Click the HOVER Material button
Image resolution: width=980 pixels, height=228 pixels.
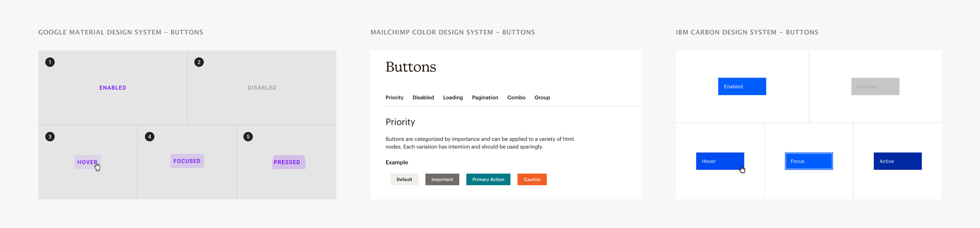pos(88,162)
